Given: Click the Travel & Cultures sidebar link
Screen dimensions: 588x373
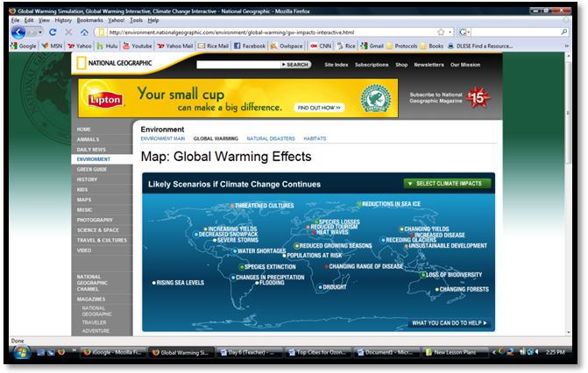Looking at the screenshot, I should [x=102, y=240].
